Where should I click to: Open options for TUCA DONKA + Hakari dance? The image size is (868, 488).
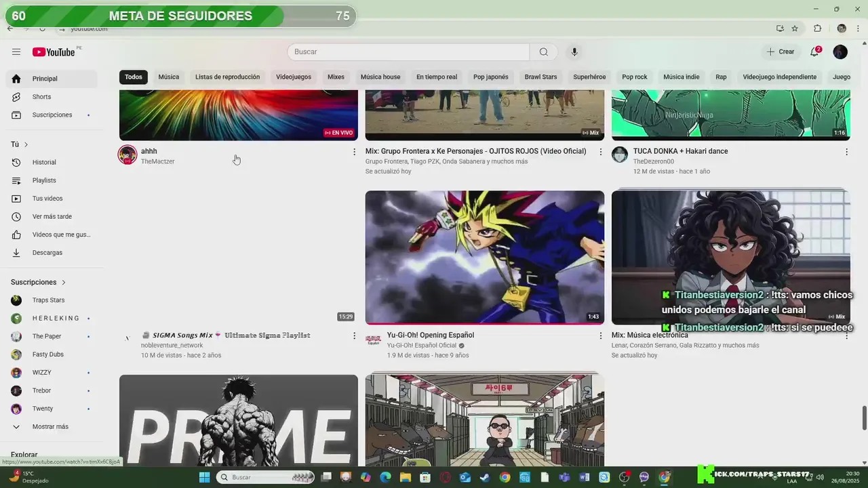tap(846, 152)
